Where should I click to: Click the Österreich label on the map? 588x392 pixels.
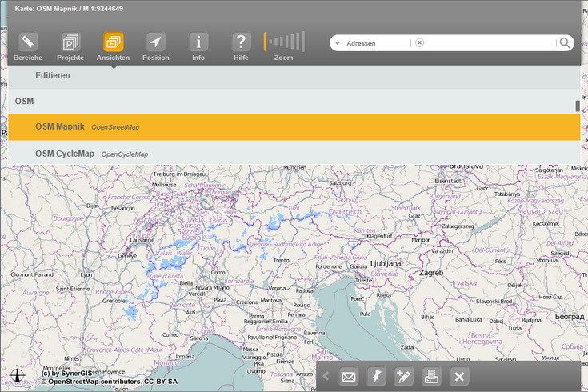[345, 211]
